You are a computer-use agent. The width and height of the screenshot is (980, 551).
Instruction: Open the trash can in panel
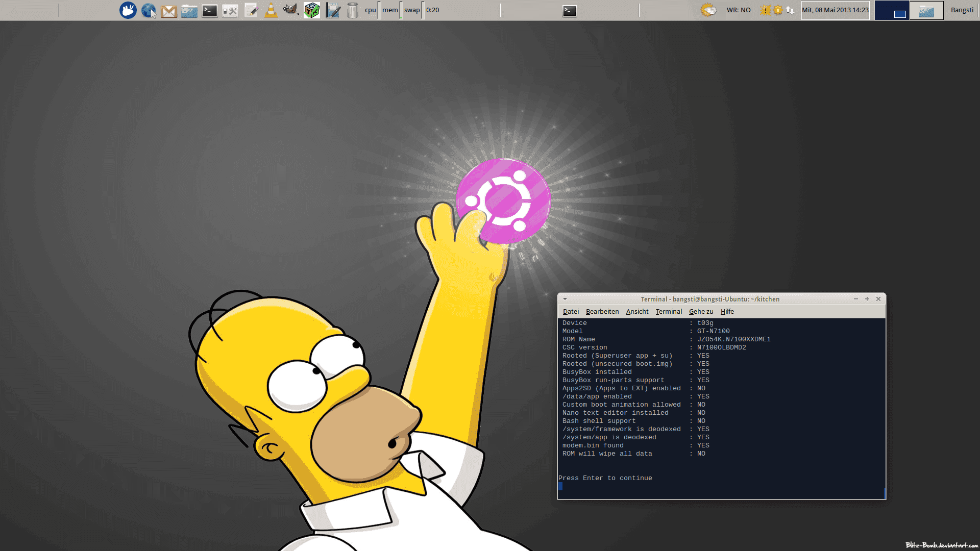(353, 10)
